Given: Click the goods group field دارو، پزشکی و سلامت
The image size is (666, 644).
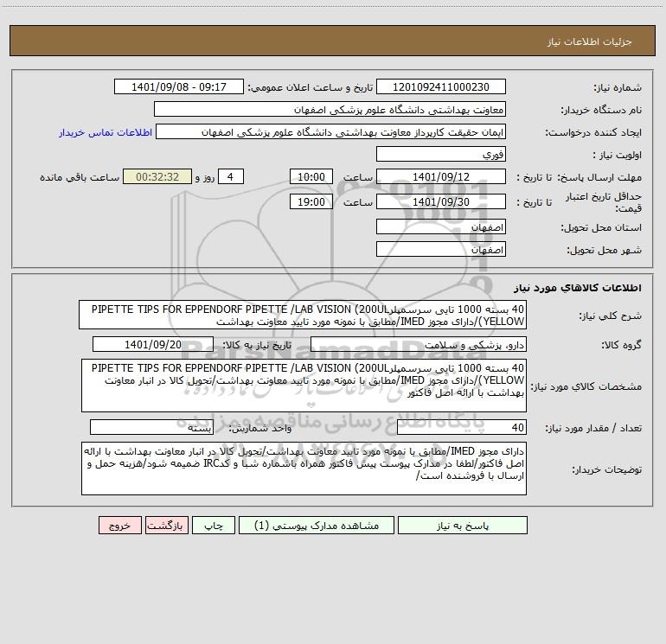Looking at the screenshot, I should [419, 345].
